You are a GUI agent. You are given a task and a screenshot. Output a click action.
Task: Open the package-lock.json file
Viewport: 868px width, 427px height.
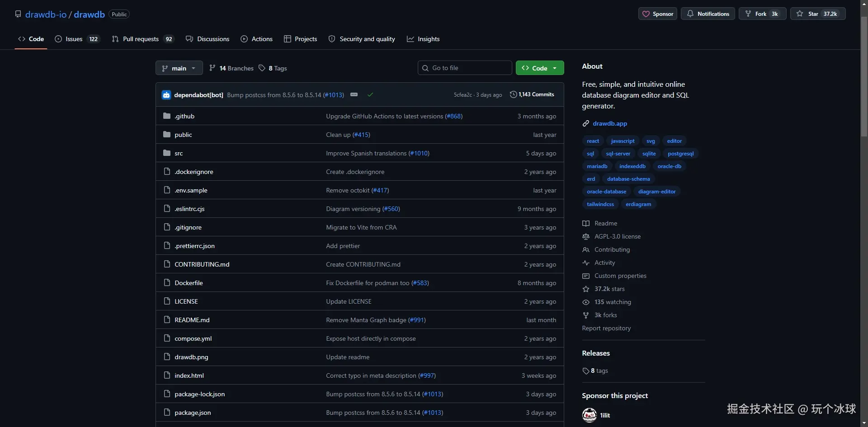coord(199,394)
